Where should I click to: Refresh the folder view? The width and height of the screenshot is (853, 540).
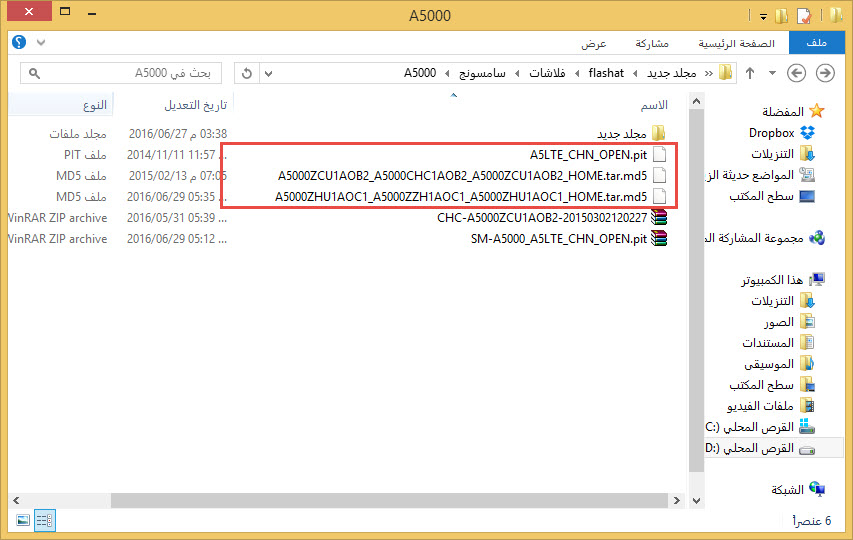246,73
